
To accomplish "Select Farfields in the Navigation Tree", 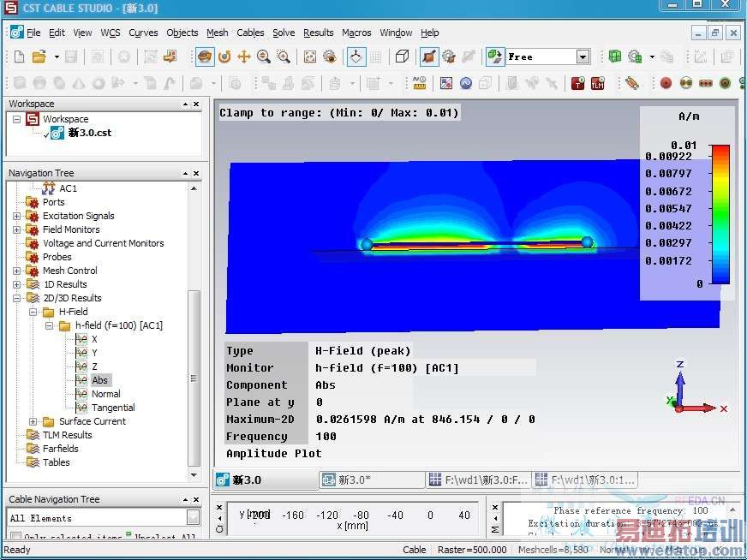I will [60, 449].
